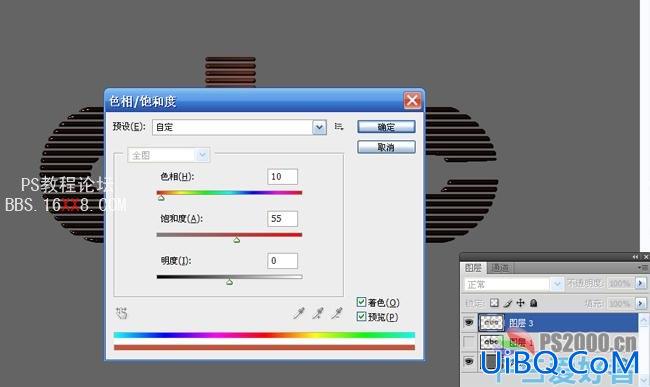Click the lower rainbow color reference bar

click(264, 335)
